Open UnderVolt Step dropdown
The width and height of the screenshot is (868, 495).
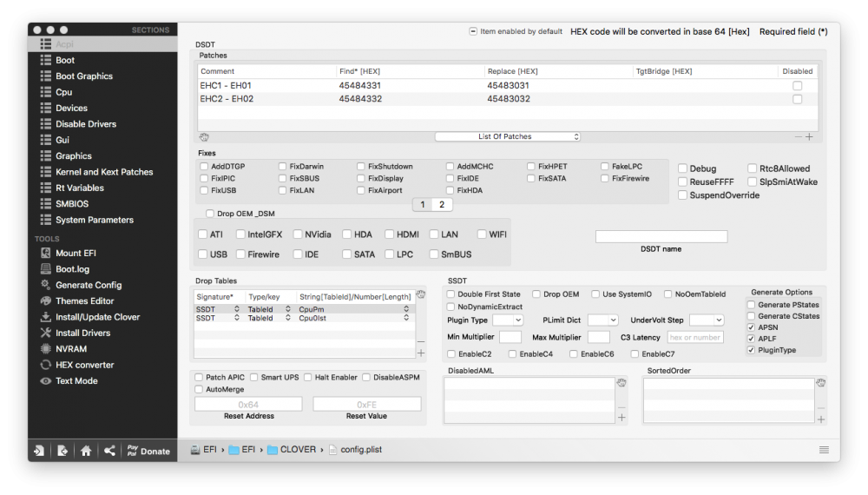707,320
